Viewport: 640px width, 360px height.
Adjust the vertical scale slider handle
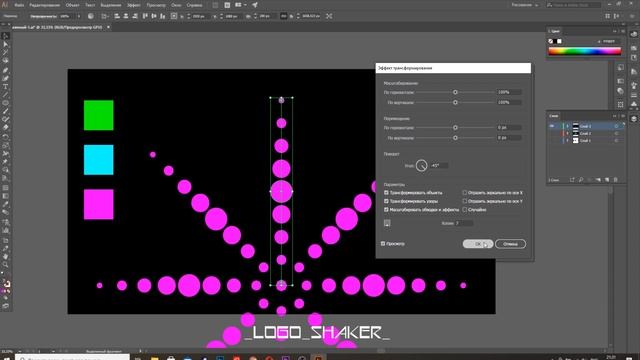coord(455,102)
